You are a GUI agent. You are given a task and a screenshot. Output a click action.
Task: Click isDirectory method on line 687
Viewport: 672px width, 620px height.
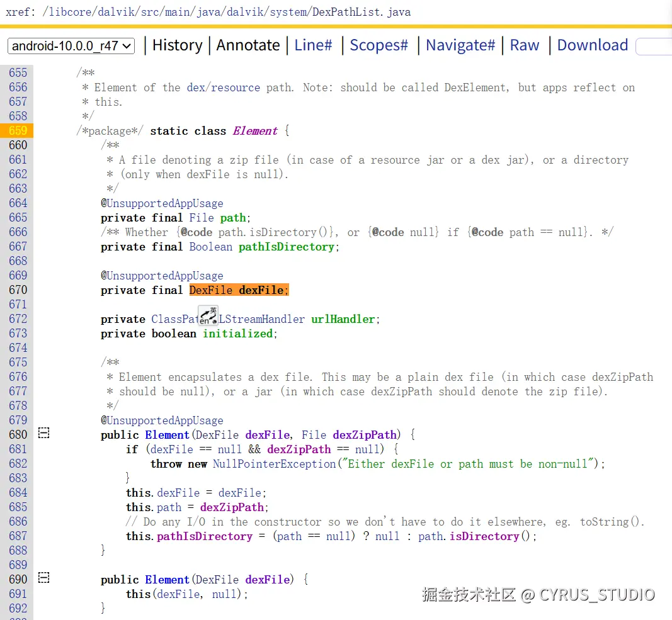point(484,536)
